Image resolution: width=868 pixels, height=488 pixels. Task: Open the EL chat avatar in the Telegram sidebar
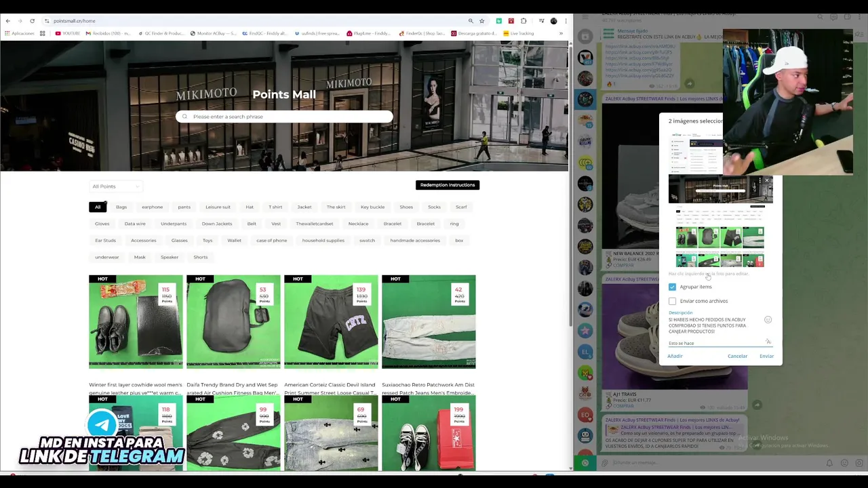coord(585,352)
